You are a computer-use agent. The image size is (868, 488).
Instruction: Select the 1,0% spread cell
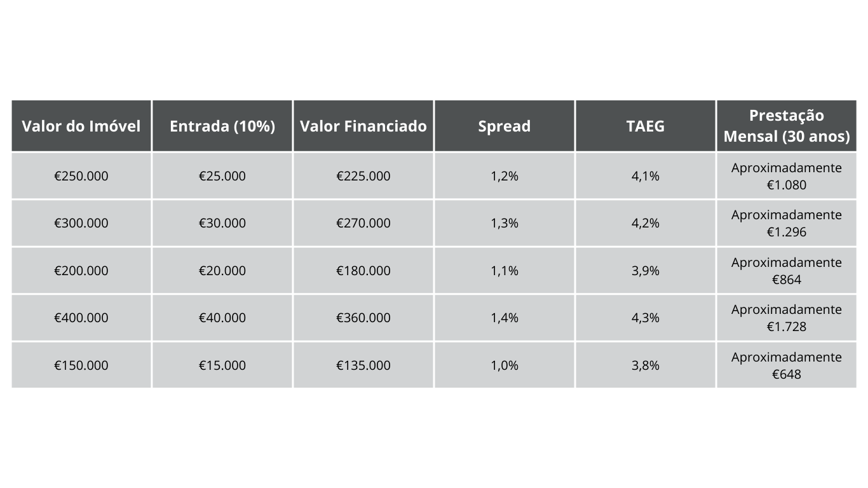pyautogui.click(x=505, y=365)
